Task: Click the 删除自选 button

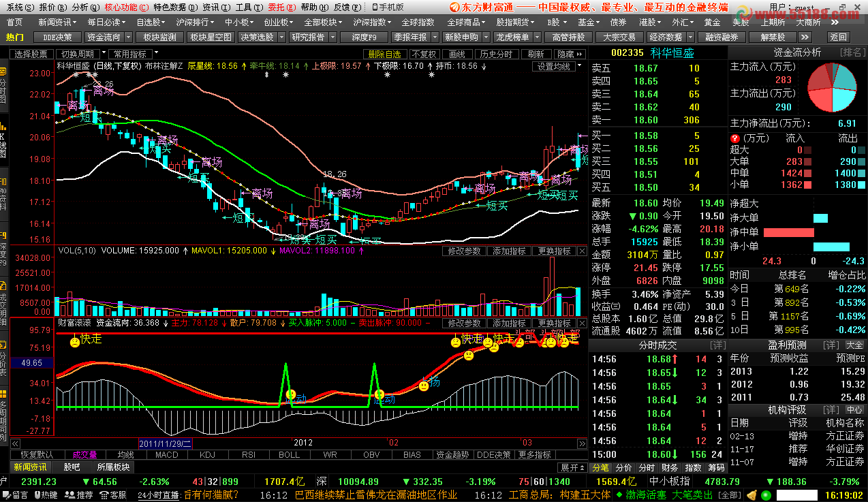Action: (x=385, y=54)
